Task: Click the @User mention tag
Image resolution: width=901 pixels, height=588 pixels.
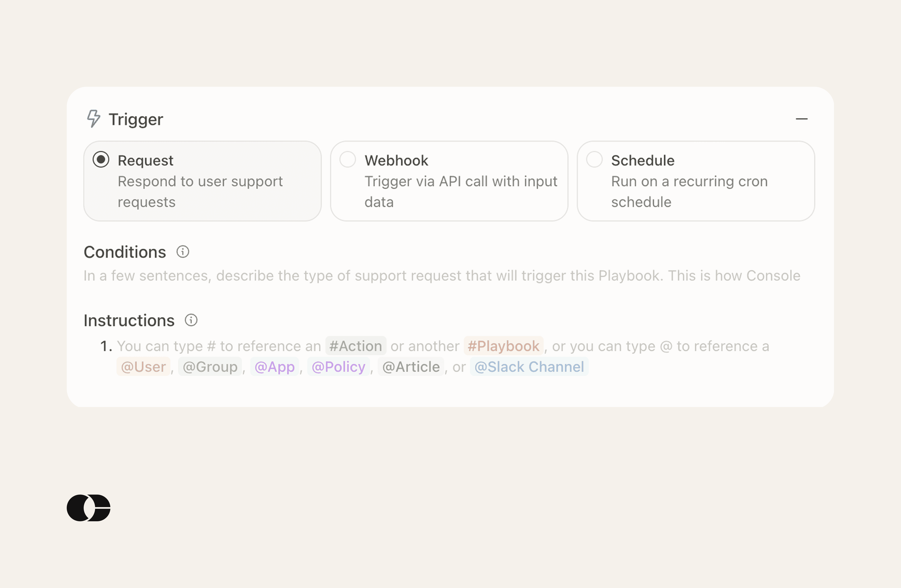Action: click(x=143, y=367)
